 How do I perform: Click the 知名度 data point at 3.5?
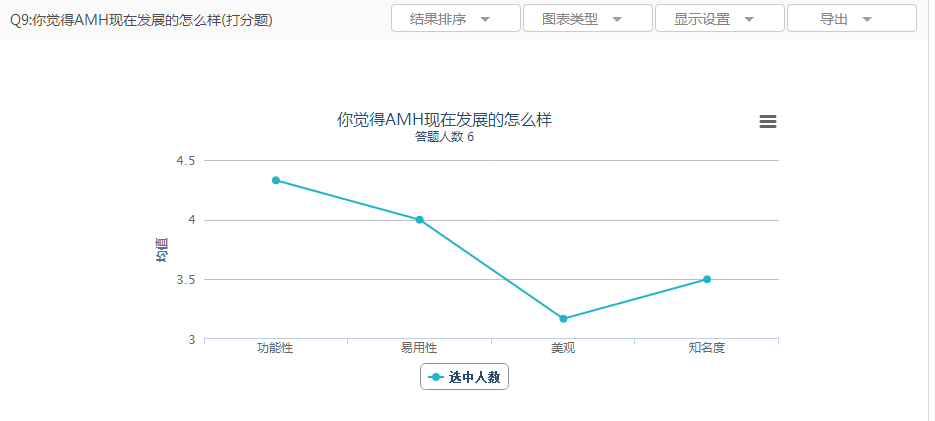(x=707, y=279)
